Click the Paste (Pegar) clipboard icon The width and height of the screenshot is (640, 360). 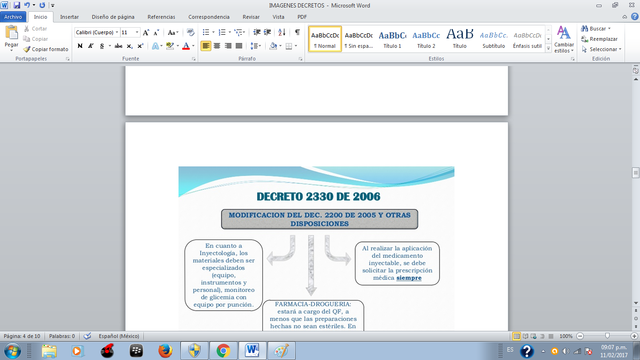[11, 33]
